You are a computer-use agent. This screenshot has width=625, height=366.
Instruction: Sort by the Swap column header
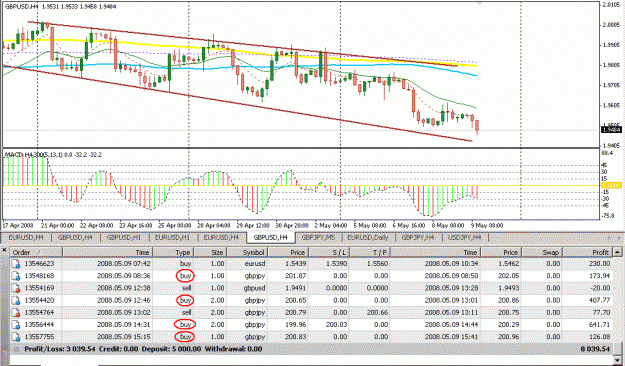(x=542, y=252)
